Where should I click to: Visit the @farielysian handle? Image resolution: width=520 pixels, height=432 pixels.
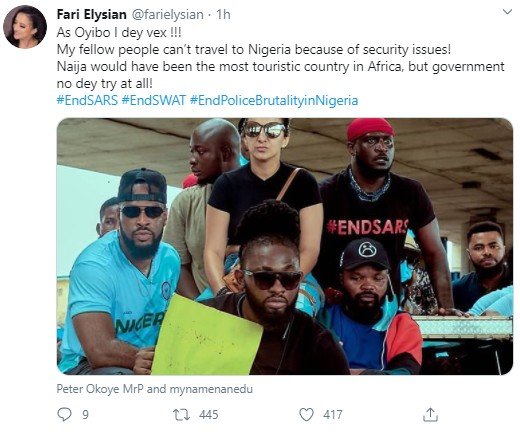(x=168, y=14)
